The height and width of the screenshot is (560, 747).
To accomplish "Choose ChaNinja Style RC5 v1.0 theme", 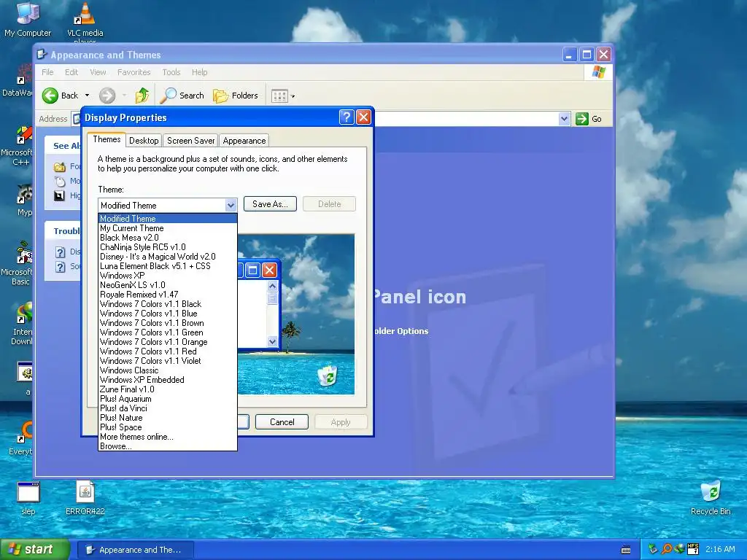I will [x=167, y=247].
